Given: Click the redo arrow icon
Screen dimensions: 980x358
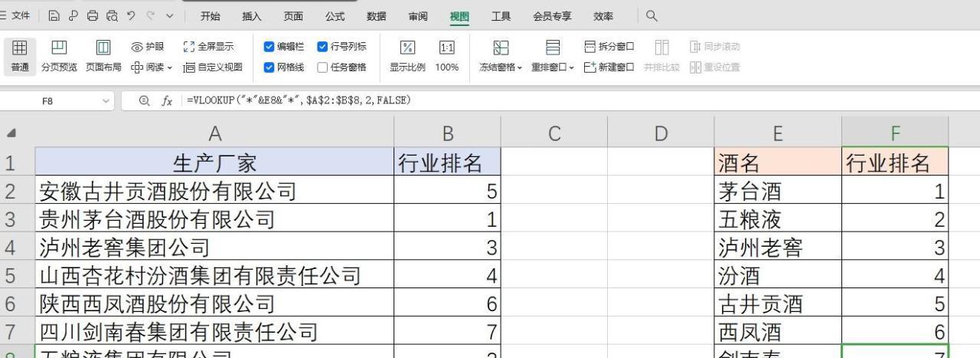Looking at the screenshot, I should tap(151, 16).
